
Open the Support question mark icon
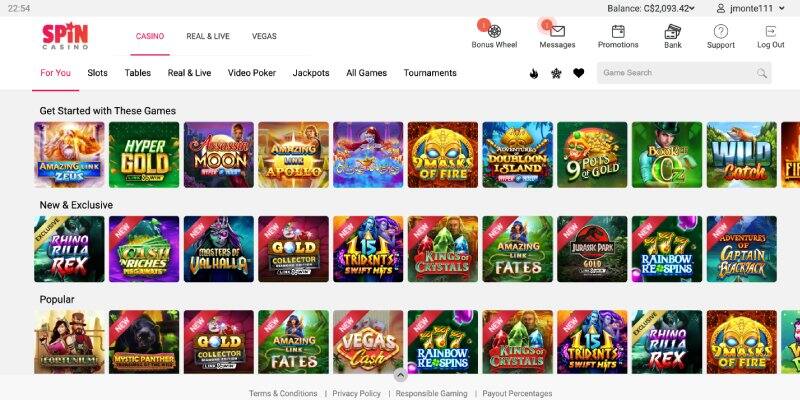[720, 32]
